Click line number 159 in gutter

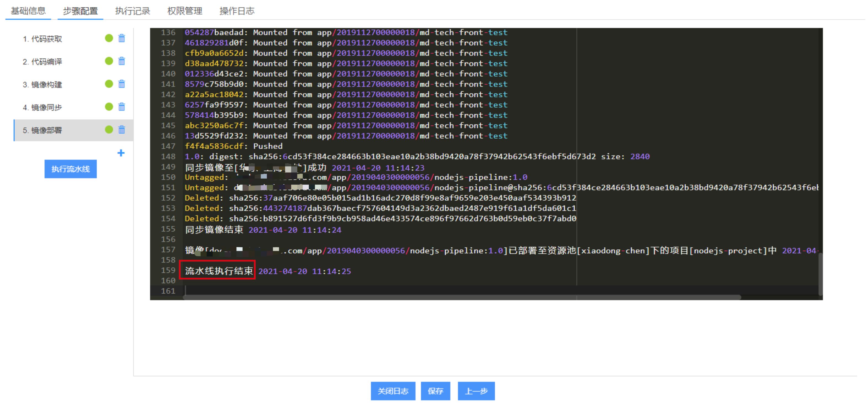pyautogui.click(x=168, y=271)
